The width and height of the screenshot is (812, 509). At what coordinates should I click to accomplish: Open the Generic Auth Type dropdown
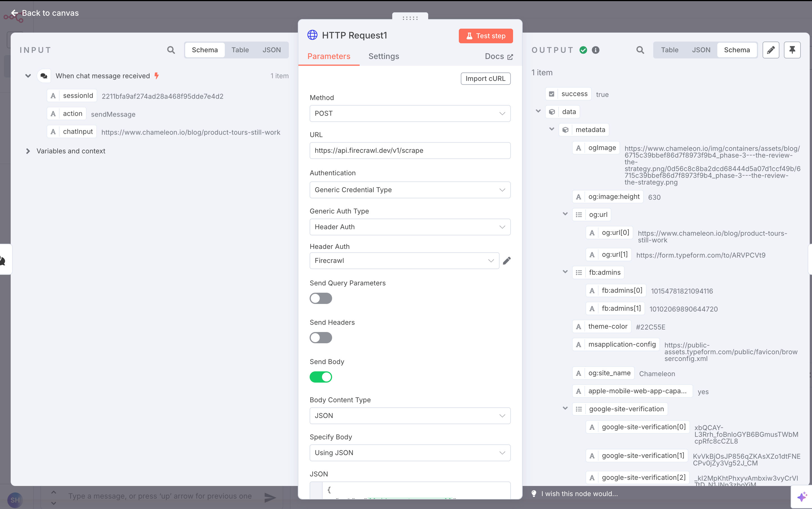point(410,227)
